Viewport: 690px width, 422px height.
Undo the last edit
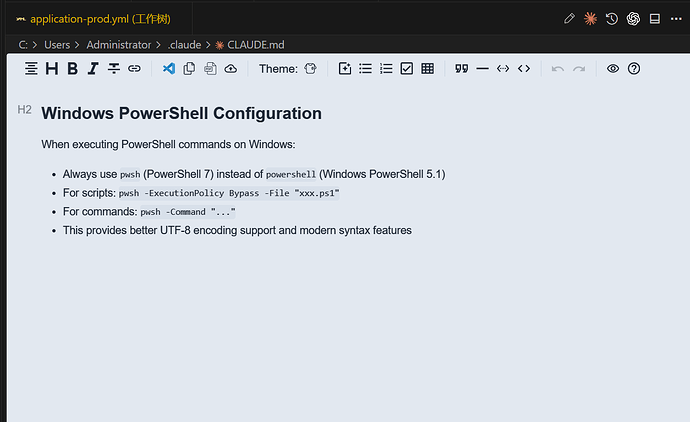(x=558, y=69)
